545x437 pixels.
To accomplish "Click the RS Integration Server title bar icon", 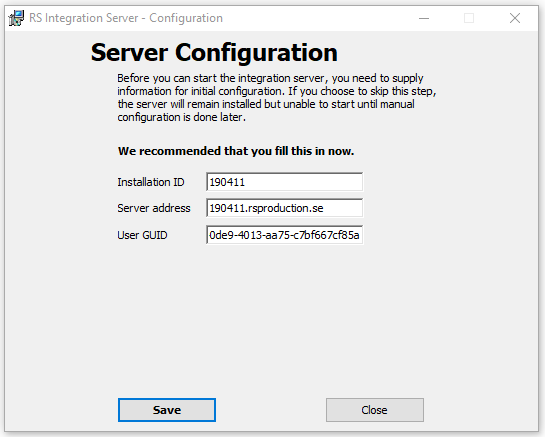I will (16, 18).
